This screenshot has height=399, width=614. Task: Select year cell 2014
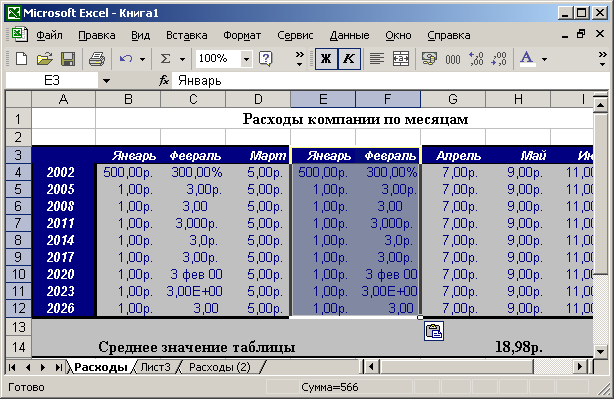point(63,240)
